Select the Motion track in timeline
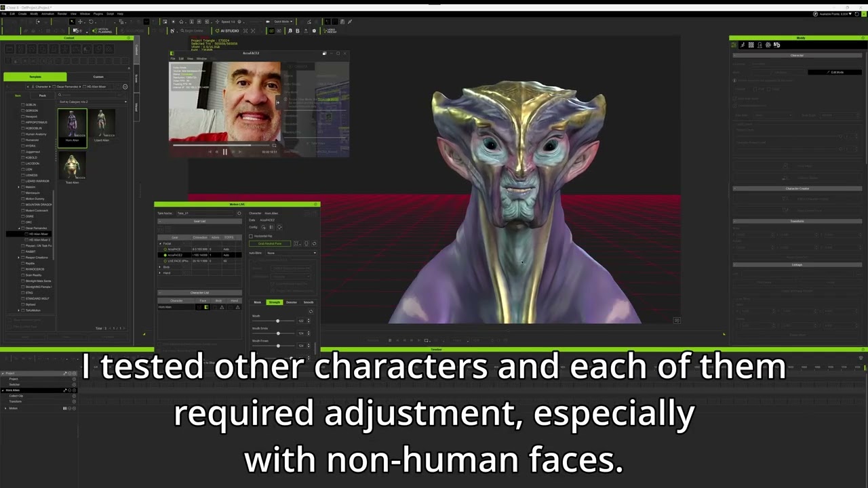Screen dimensions: 868x488 pos(13,408)
